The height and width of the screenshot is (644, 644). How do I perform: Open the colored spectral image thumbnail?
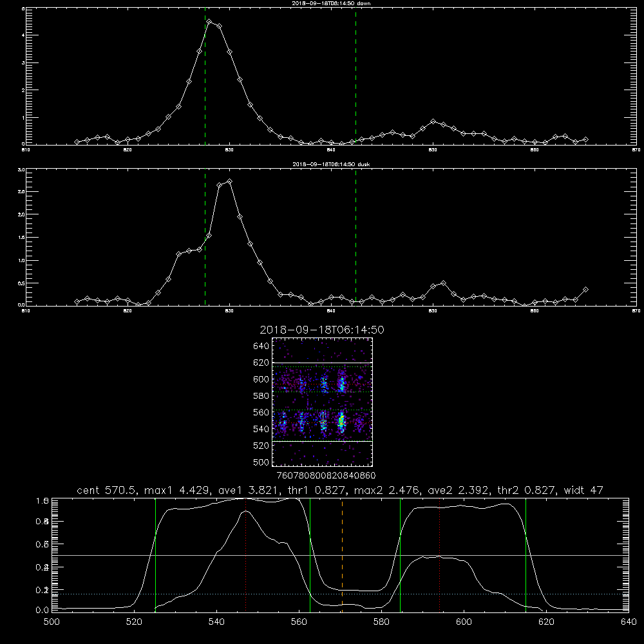coord(323,402)
